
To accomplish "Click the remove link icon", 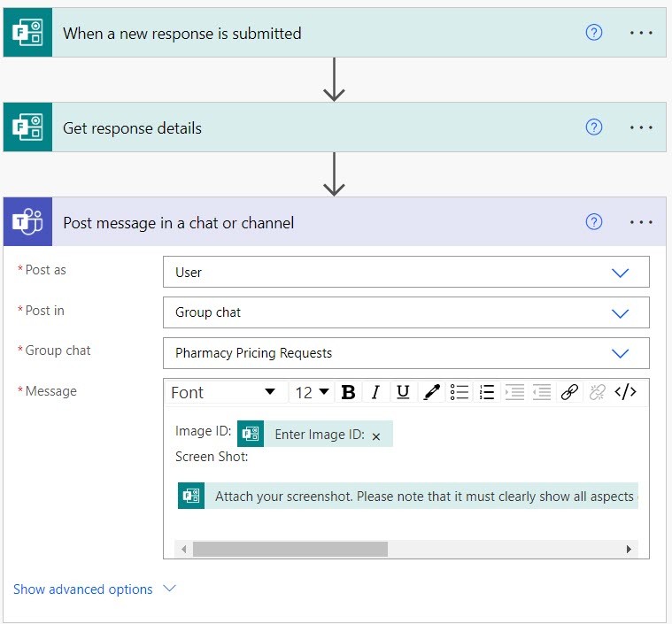I will click(597, 392).
